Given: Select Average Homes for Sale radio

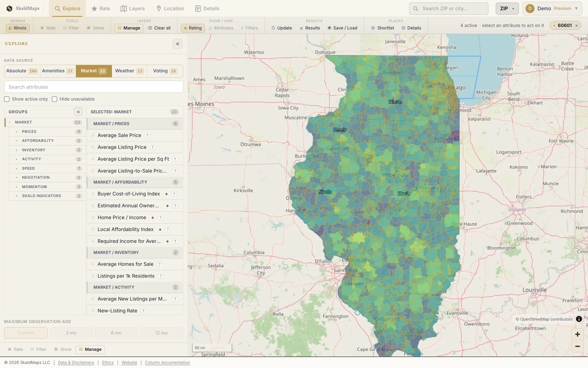Looking at the screenshot, I should 93,264.
